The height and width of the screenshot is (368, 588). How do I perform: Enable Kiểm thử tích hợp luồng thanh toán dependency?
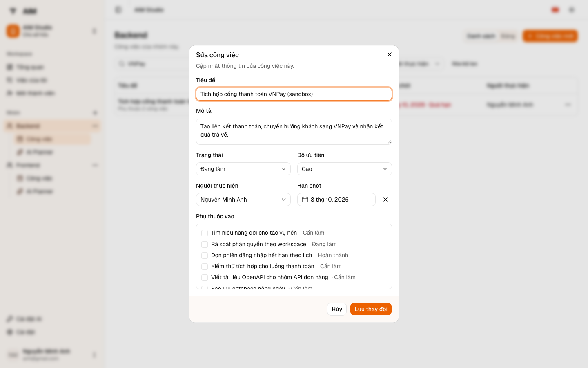[205, 267]
